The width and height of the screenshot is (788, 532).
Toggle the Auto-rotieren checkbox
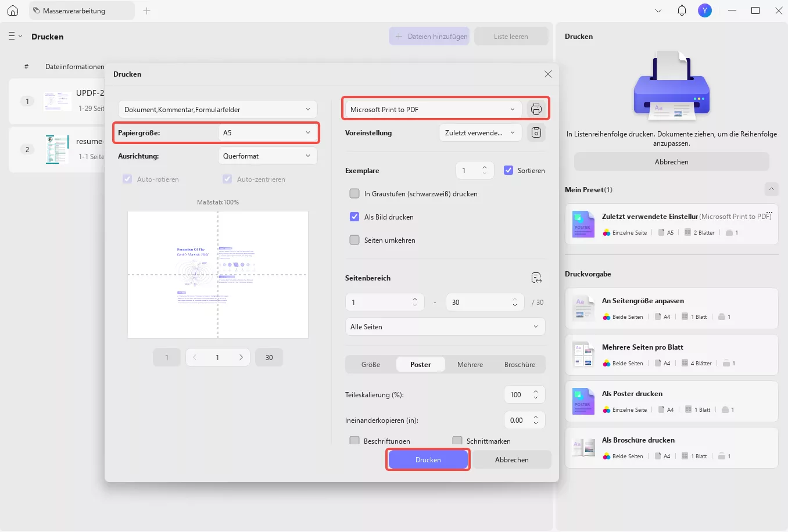pyautogui.click(x=127, y=179)
